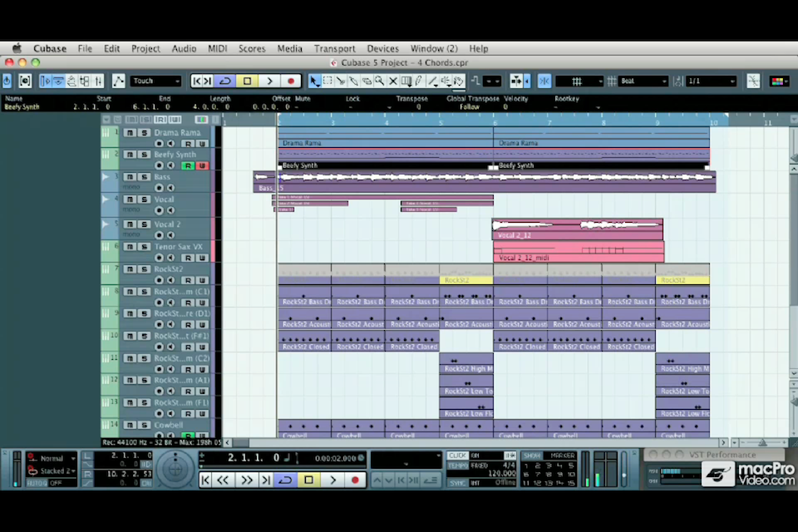Image resolution: width=798 pixels, height=532 pixels.
Task: Select the Mute X tool
Action: (393, 81)
